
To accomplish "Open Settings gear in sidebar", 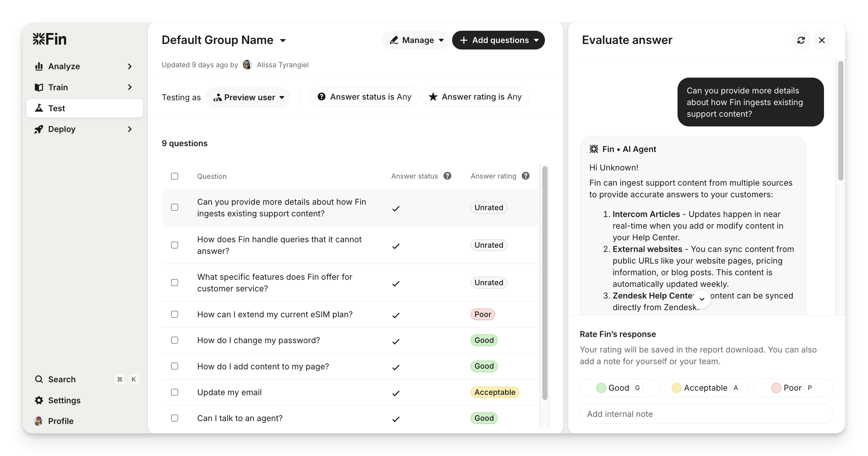I will point(39,400).
